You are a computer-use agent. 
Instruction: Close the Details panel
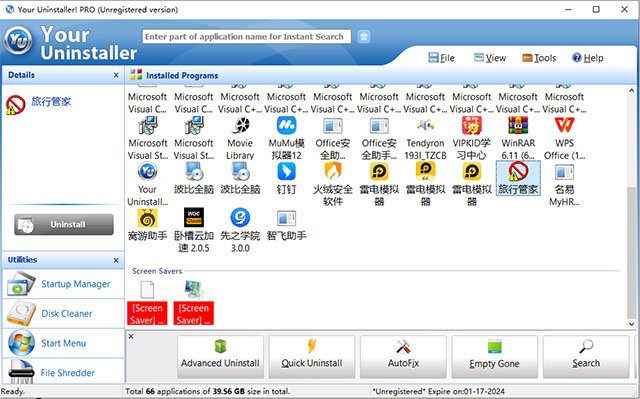click(x=116, y=75)
